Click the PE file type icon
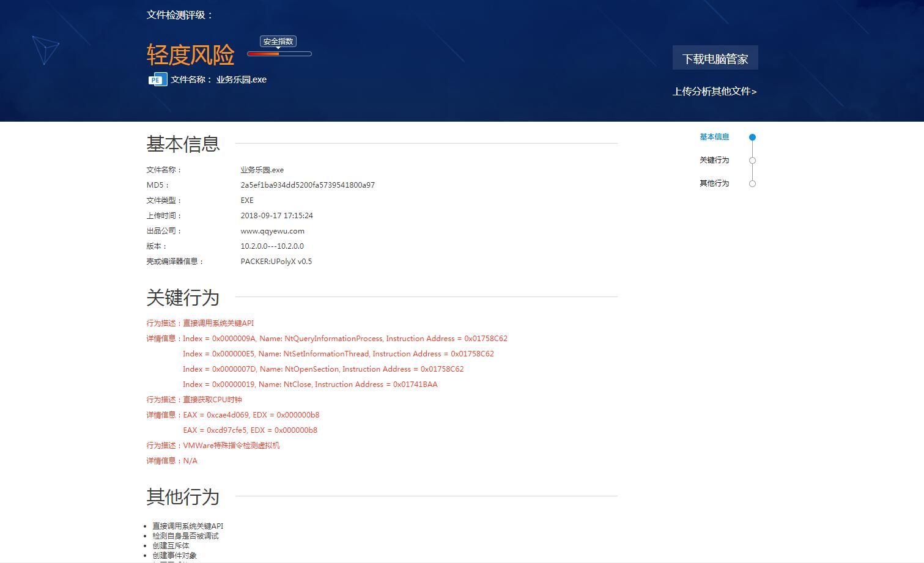924x563 pixels. [157, 79]
